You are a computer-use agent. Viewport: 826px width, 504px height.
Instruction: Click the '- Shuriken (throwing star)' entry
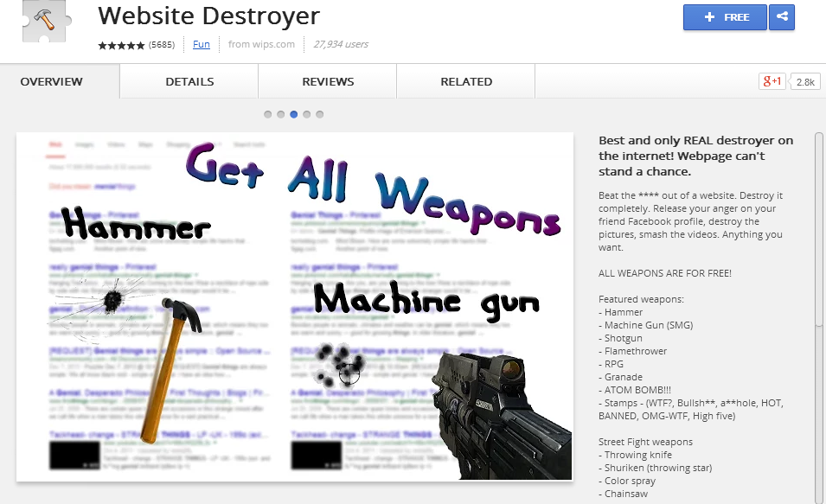pyautogui.click(x=656, y=468)
